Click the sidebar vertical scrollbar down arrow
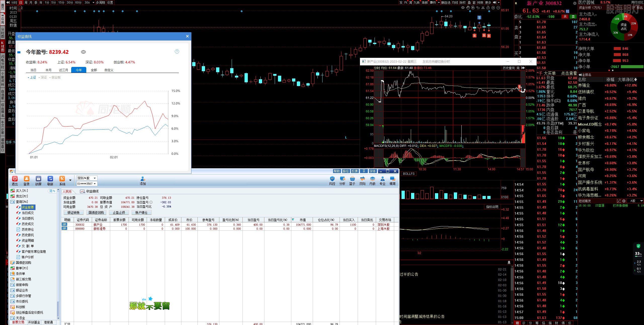 point(58,318)
